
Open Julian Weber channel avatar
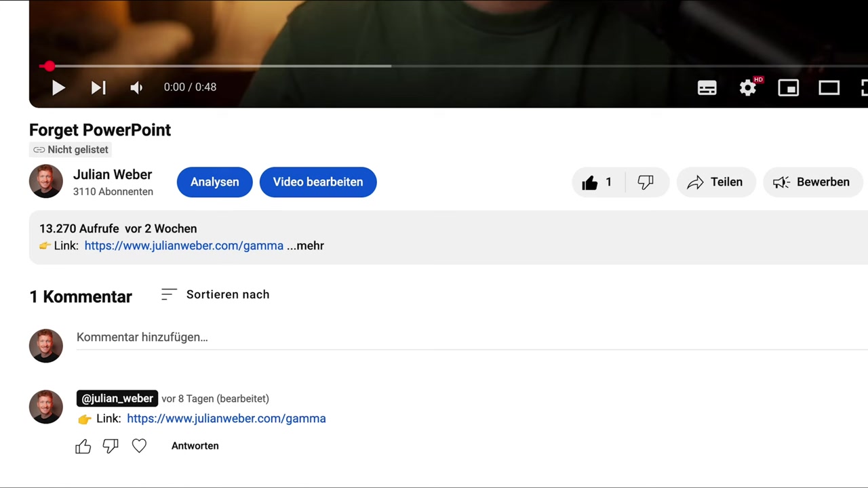[46, 181]
